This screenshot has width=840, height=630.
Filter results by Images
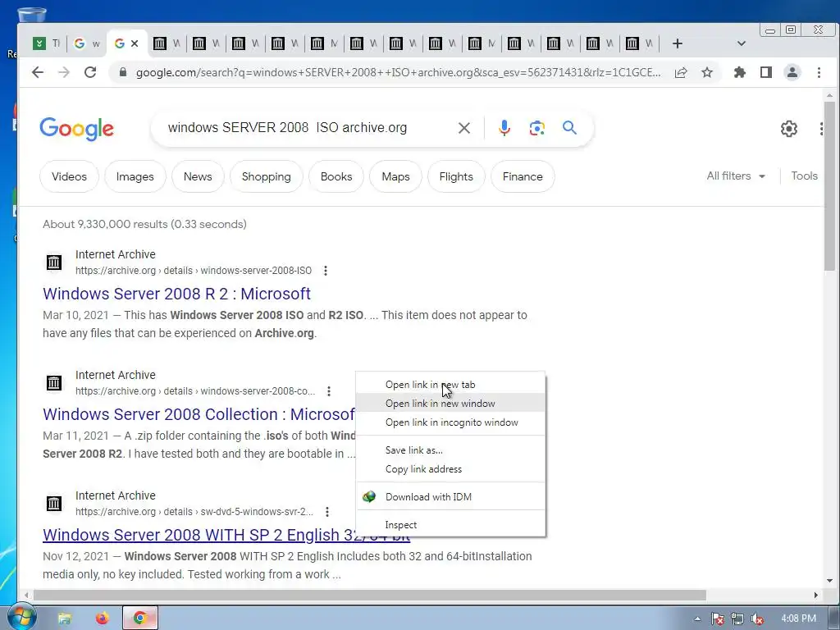point(135,176)
